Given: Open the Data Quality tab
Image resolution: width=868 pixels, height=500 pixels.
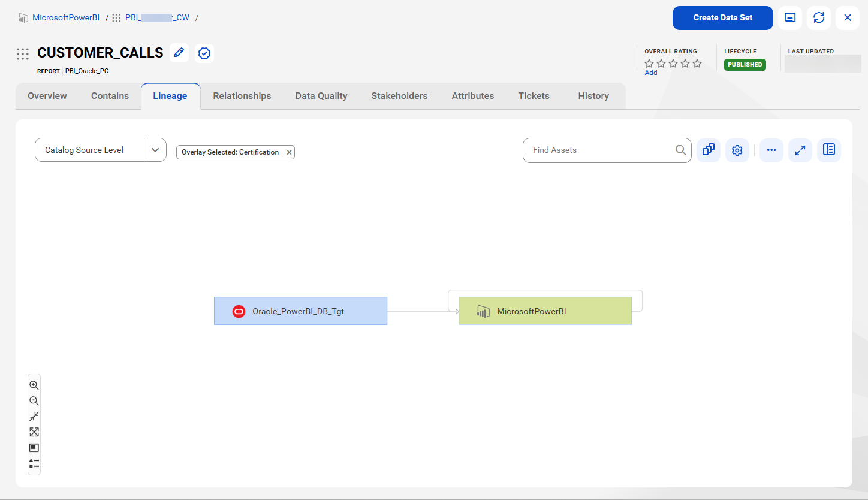Looking at the screenshot, I should pos(321,96).
